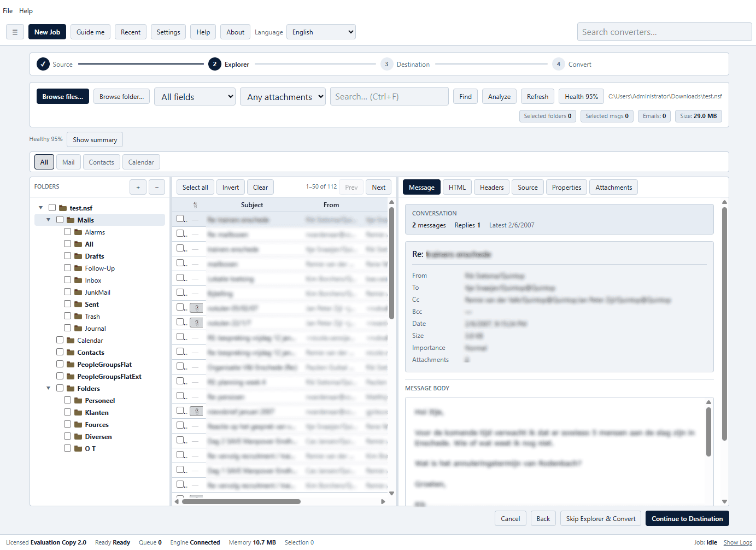Click the minus button in Folders panel

(x=157, y=188)
